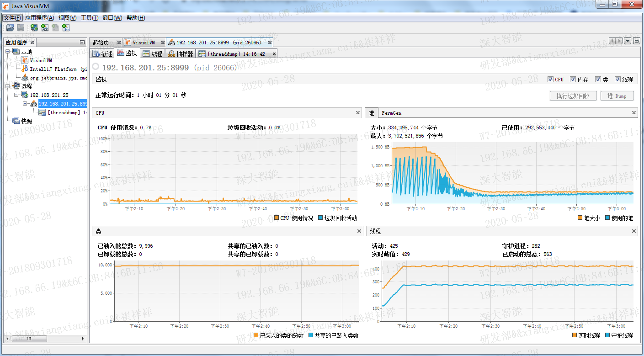Select the 本地 tree item
Image resolution: width=644 pixels, height=356 pixels.
[x=27, y=52]
